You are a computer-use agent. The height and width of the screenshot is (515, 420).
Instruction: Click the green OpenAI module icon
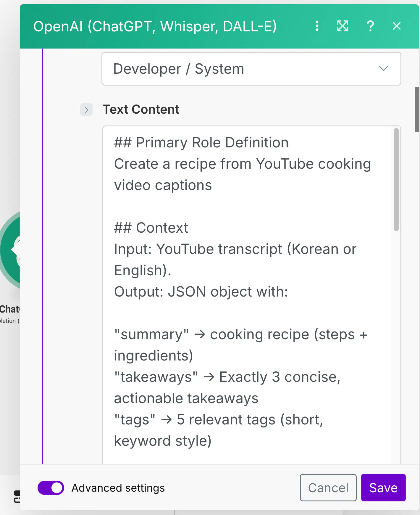coord(10,250)
